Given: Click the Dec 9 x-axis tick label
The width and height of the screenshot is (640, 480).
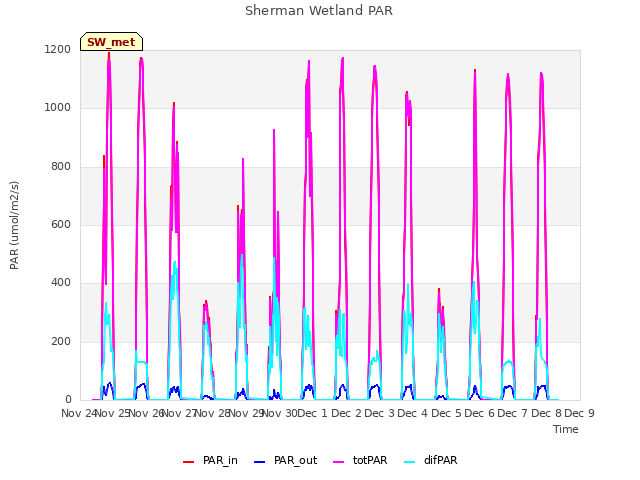Looking at the screenshot, I should tap(579, 413).
